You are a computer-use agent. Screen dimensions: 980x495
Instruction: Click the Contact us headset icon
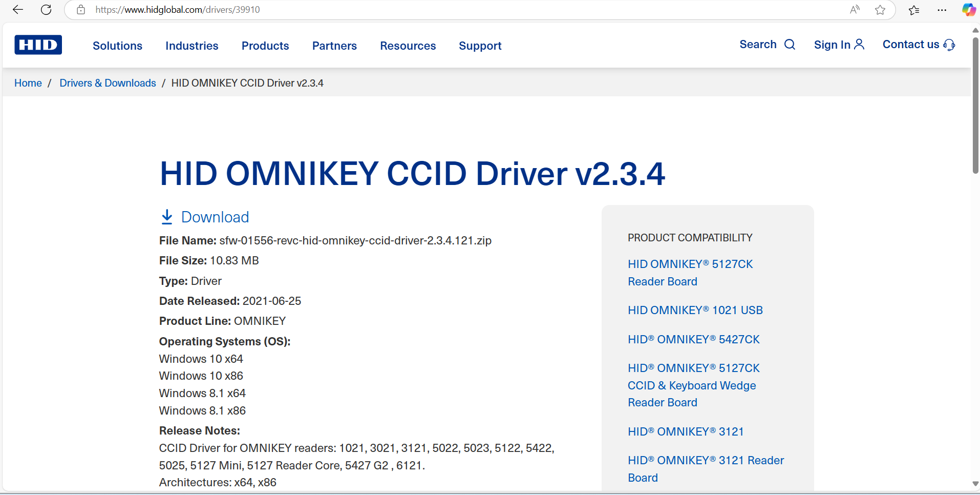[x=950, y=45]
